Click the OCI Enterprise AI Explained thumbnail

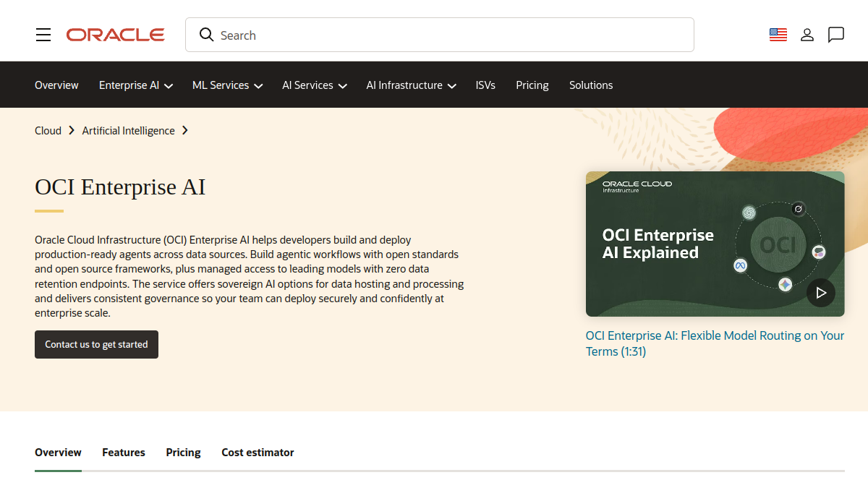pyautogui.click(x=715, y=244)
